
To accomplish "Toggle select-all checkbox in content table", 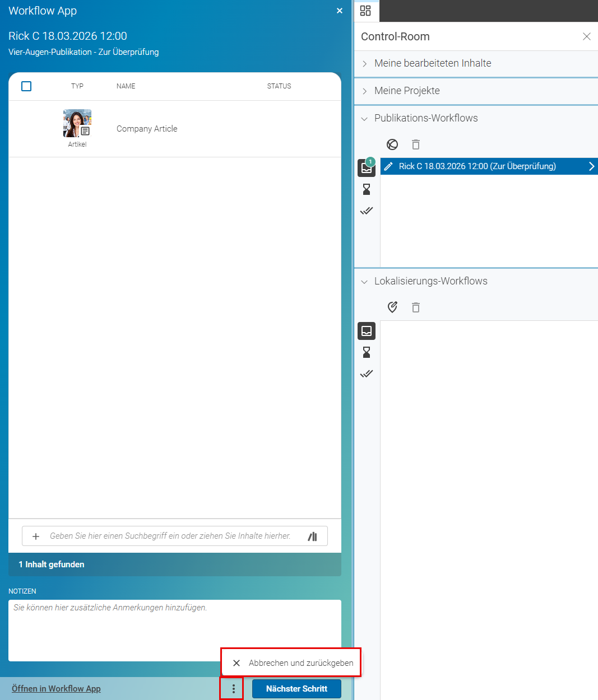I will 26,86.
